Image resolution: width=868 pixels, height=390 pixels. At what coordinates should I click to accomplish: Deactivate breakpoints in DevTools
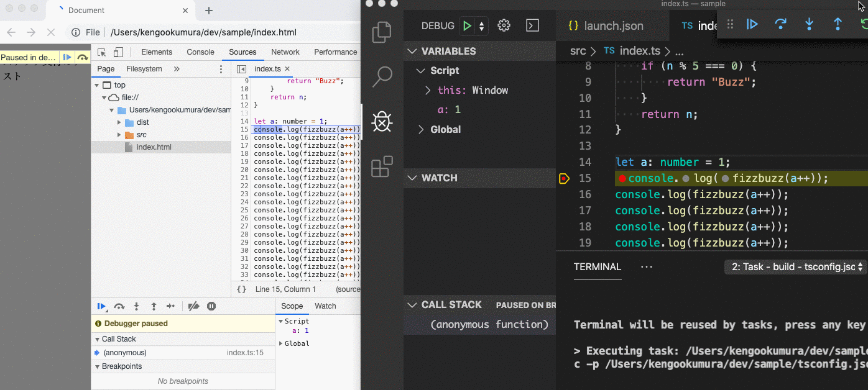coord(193,306)
